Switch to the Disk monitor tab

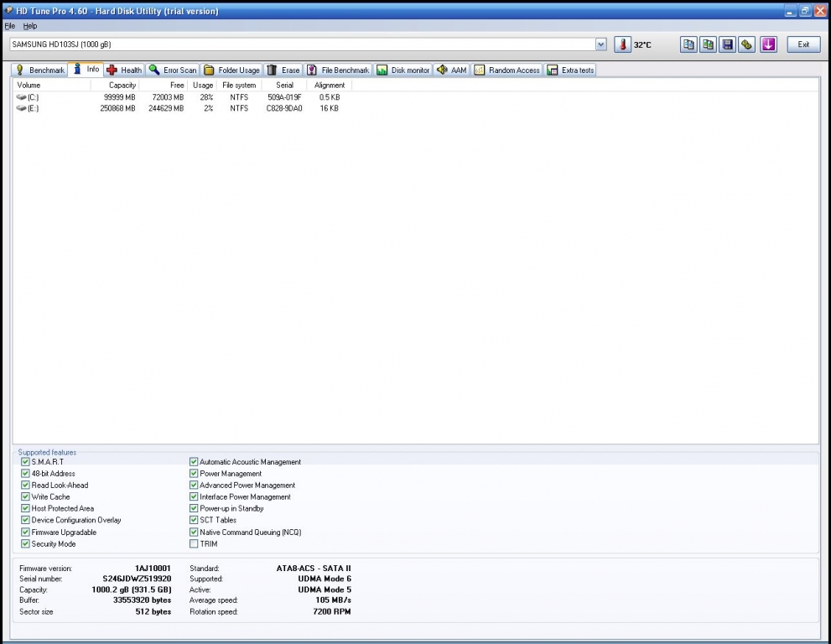(403, 70)
